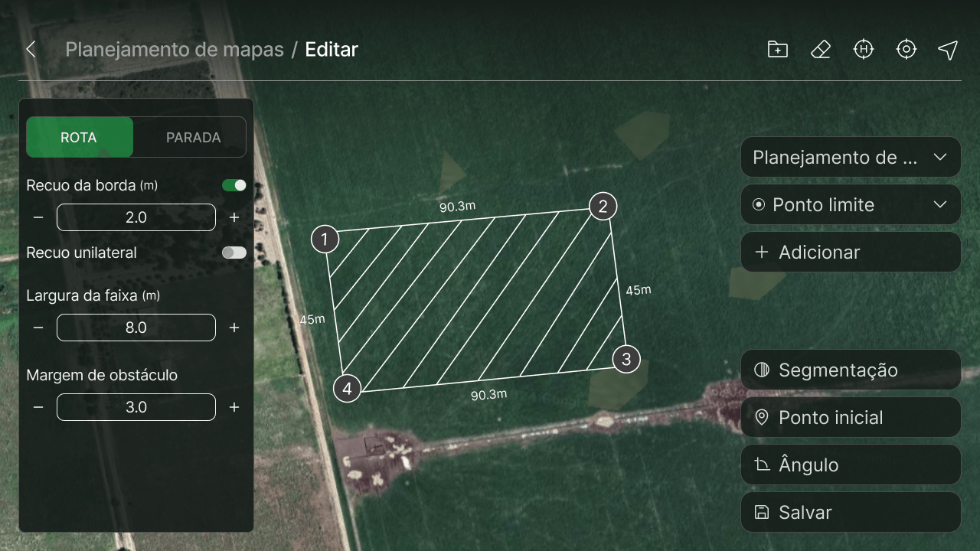Click the Salvar button
Screen dimensions: 980x551
(851, 513)
